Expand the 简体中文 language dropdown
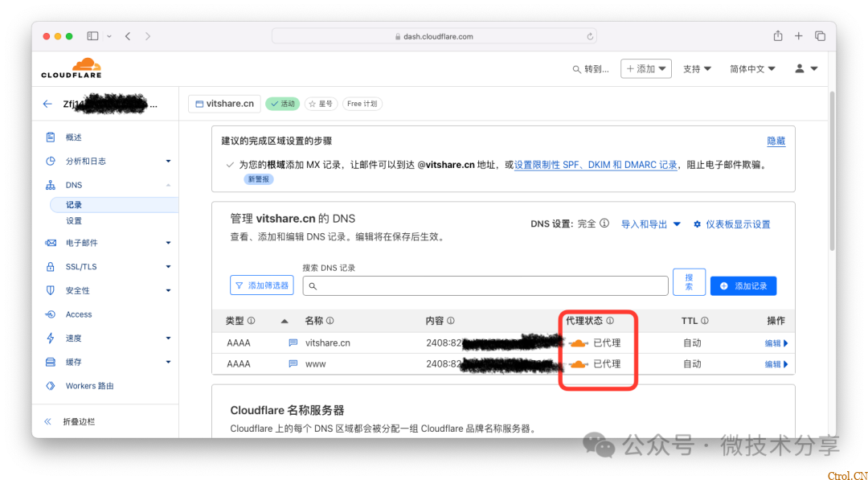868x480 pixels. click(x=757, y=69)
